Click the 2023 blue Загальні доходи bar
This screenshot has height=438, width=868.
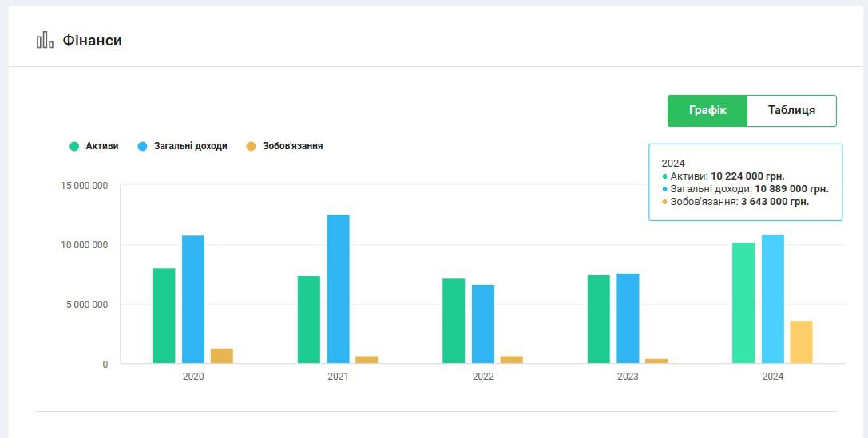tap(628, 318)
